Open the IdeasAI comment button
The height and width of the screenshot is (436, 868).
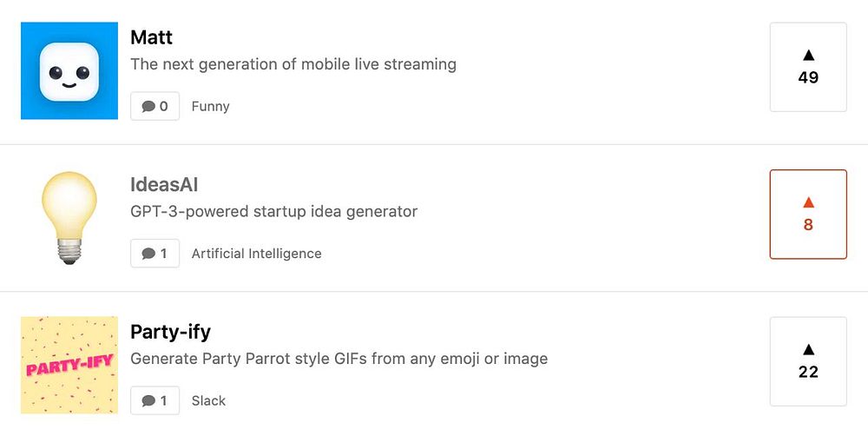point(155,254)
